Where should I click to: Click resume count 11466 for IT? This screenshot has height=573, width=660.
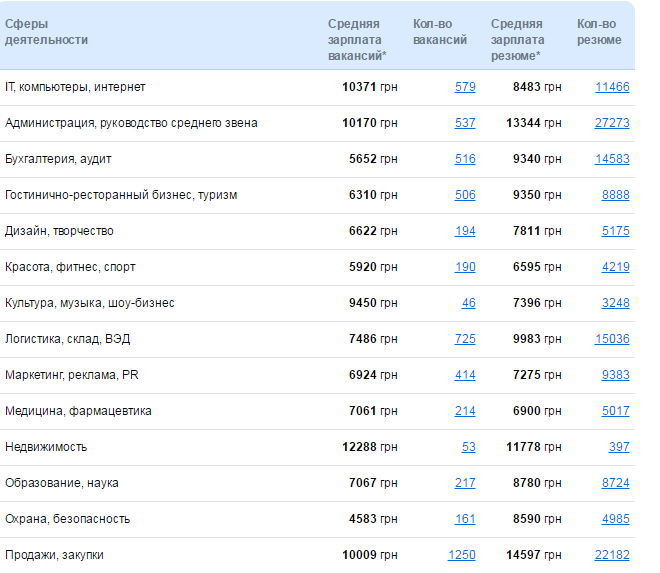pyautogui.click(x=612, y=87)
